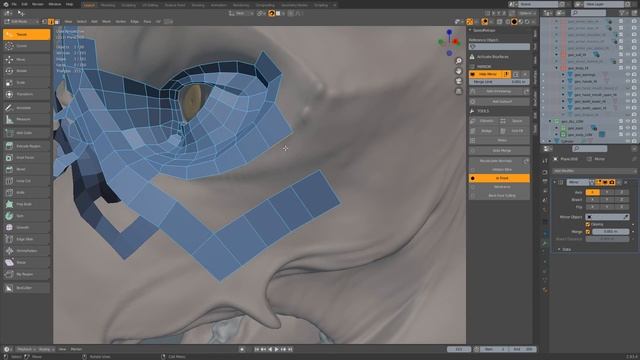Select the Transform tool
This screenshot has width=640, height=360.
point(27,94)
